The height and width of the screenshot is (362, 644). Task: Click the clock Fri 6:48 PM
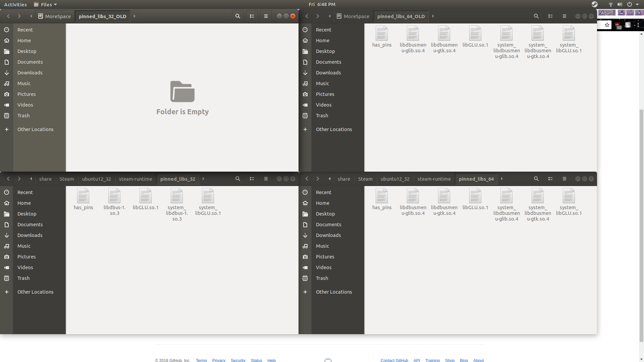click(322, 4)
